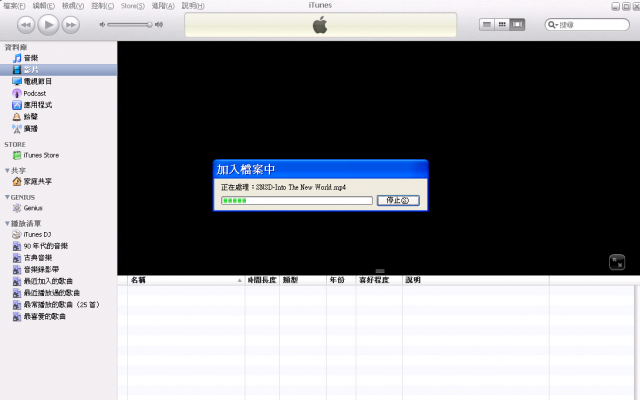Collapse the 共享 sidebar section
Image resolution: width=640 pixels, height=400 pixels.
pos(7,171)
